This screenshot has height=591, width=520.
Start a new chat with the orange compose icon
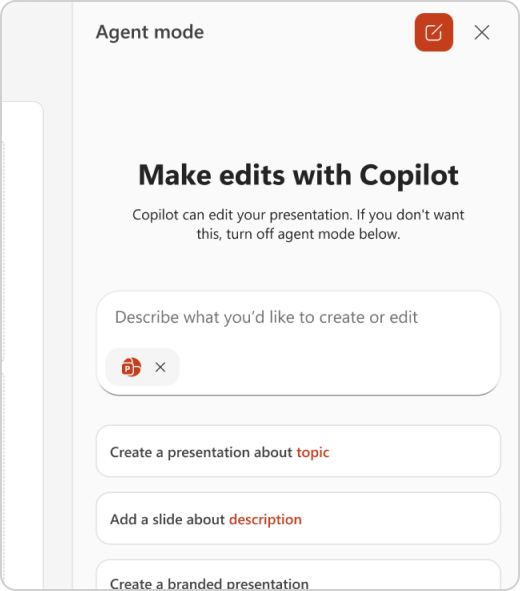click(434, 32)
